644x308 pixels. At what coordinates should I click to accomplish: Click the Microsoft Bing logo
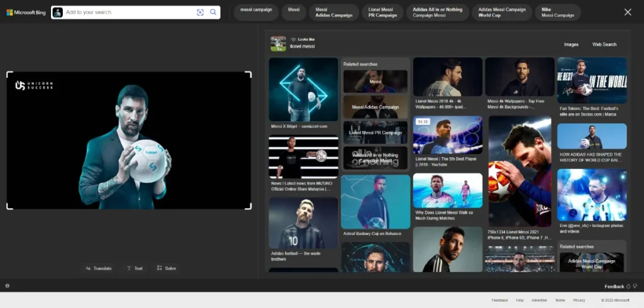[26, 13]
